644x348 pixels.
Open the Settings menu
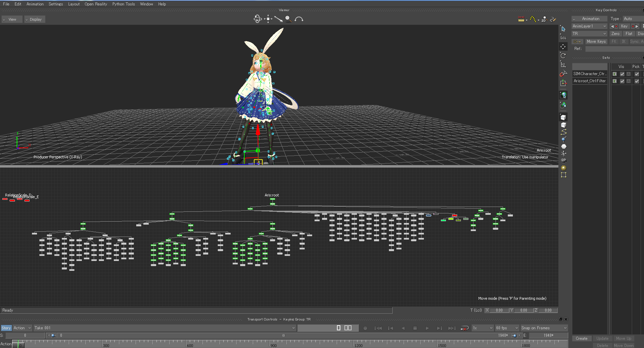tap(56, 4)
